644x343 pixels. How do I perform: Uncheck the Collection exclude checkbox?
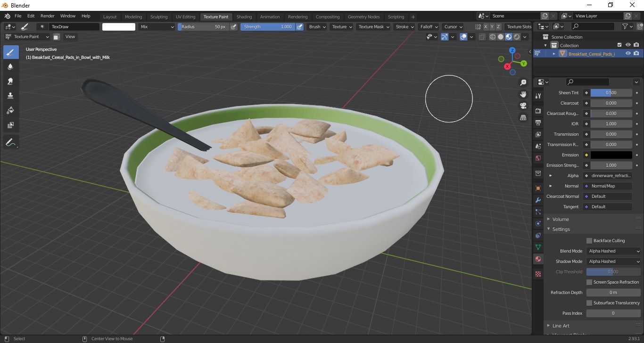(x=619, y=45)
